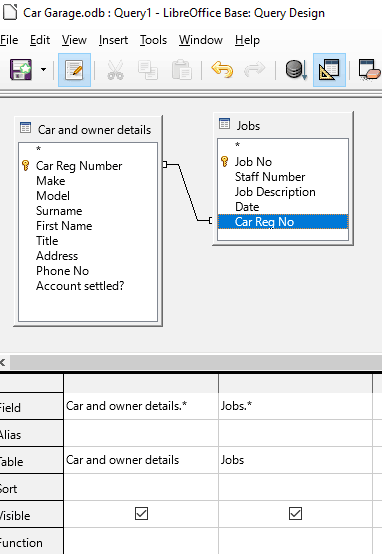Toggle the Design View icon

point(329,70)
